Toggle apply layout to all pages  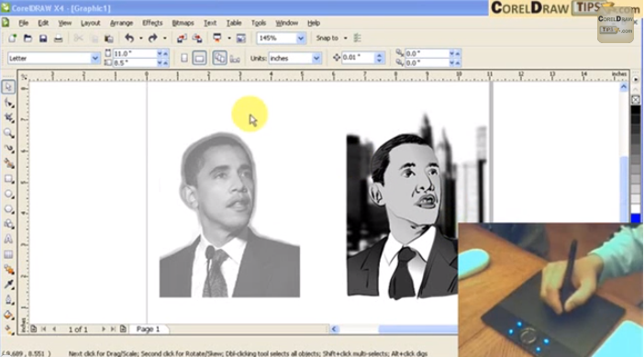click(x=219, y=59)
